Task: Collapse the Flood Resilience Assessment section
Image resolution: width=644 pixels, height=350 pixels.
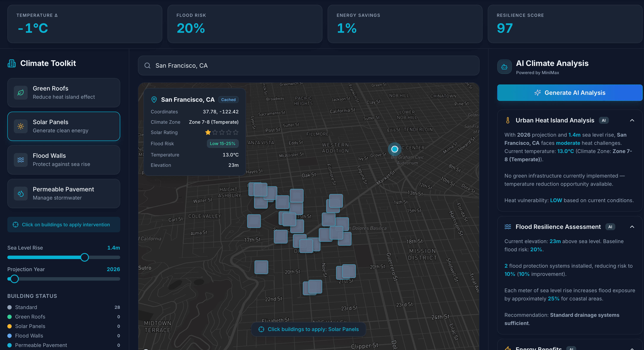Action: (632, 227)
